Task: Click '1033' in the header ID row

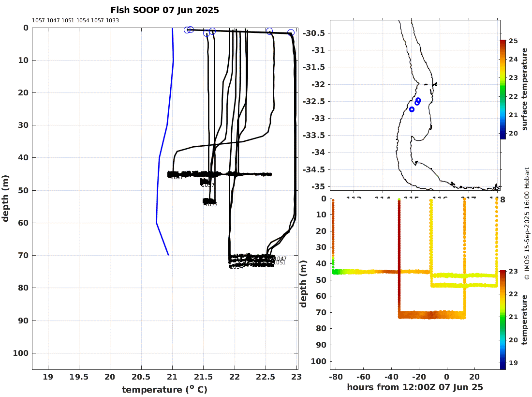Action: 112,20
